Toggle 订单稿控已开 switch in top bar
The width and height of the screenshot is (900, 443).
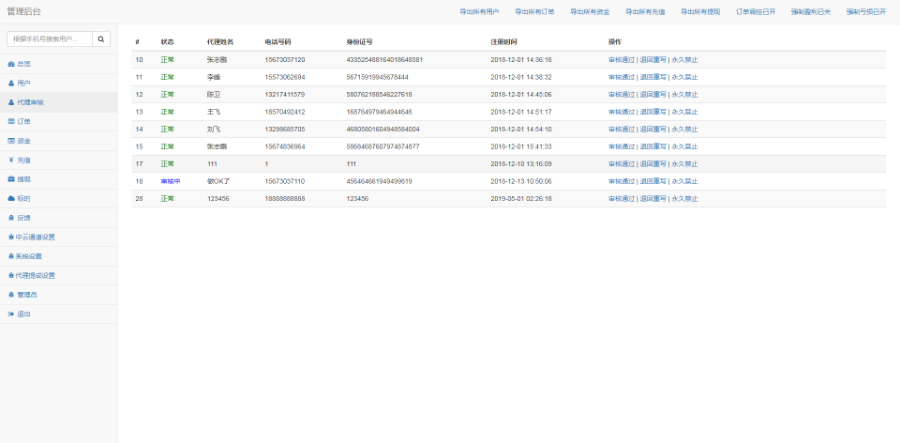[755, 12]
